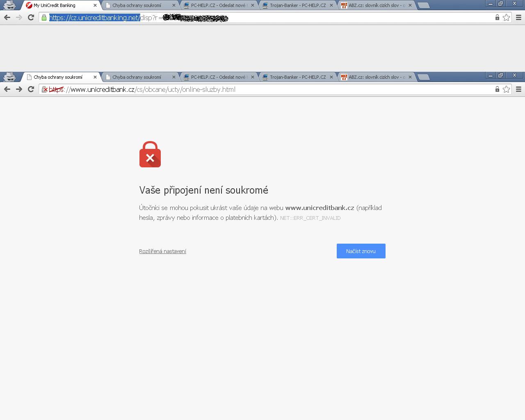Reload the upper browser page

[31, 18]
